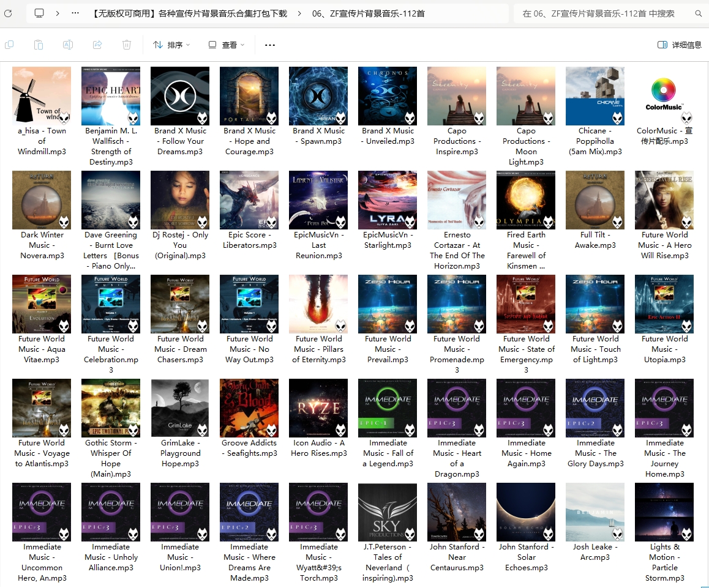The width and height of the screenshot is (709, 588).
Task: Go to the 【无版权可商用】各种宣传片背景音乐合集 breadcrumb folder
Action: [189, 13]
